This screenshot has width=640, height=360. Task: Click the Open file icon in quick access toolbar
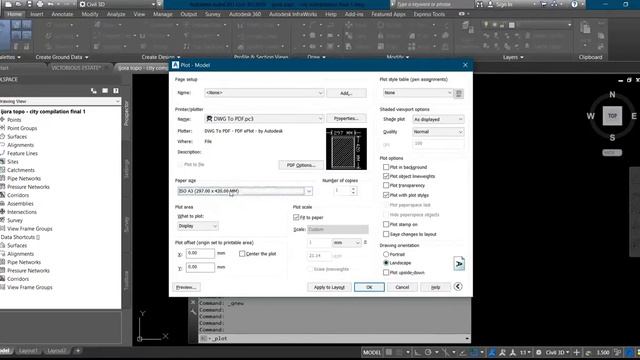point(19,4)
